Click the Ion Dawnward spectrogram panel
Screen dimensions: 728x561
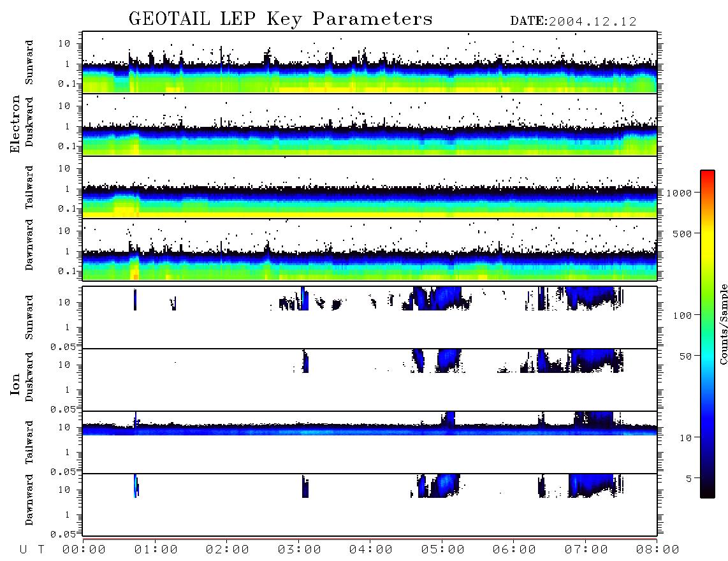[370, 504]
